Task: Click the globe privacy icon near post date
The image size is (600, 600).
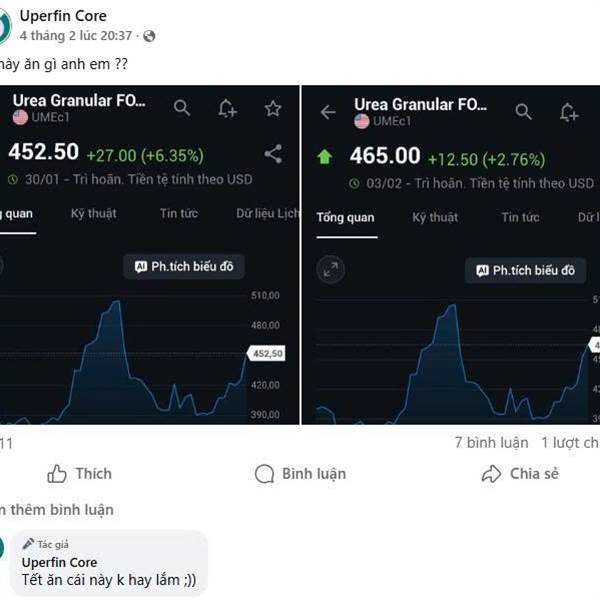Action: 149,36
